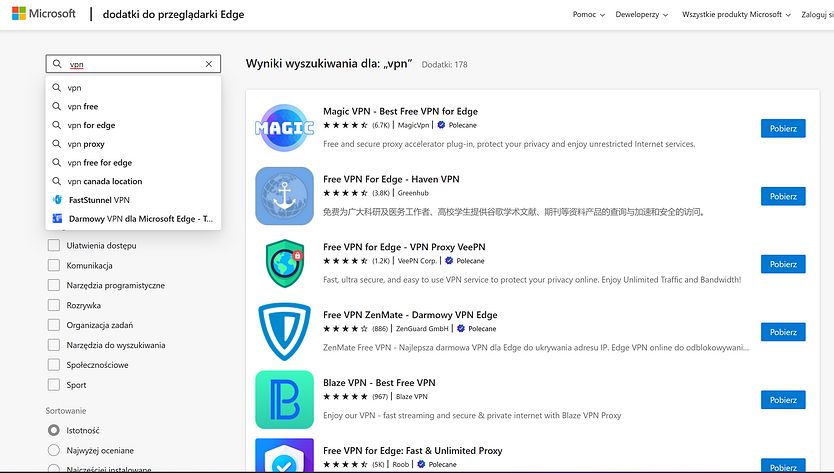
Task: Expand Wszystkie produkty Microsoft menu
Action: point(736,14)
